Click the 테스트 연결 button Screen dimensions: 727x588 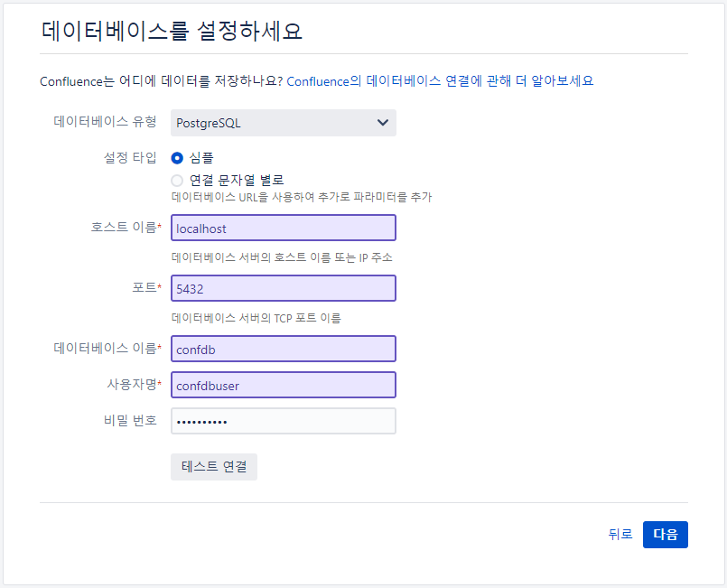click(214, 466)
